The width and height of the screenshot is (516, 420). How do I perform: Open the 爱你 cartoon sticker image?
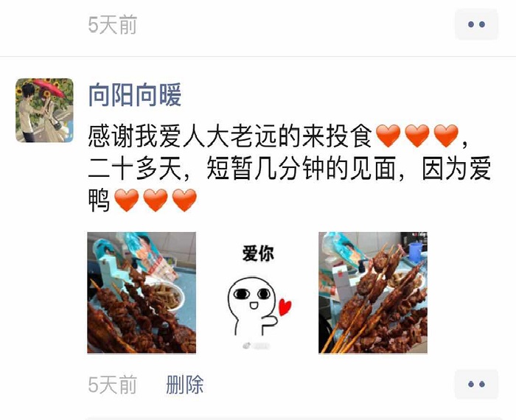pos(257,293)
